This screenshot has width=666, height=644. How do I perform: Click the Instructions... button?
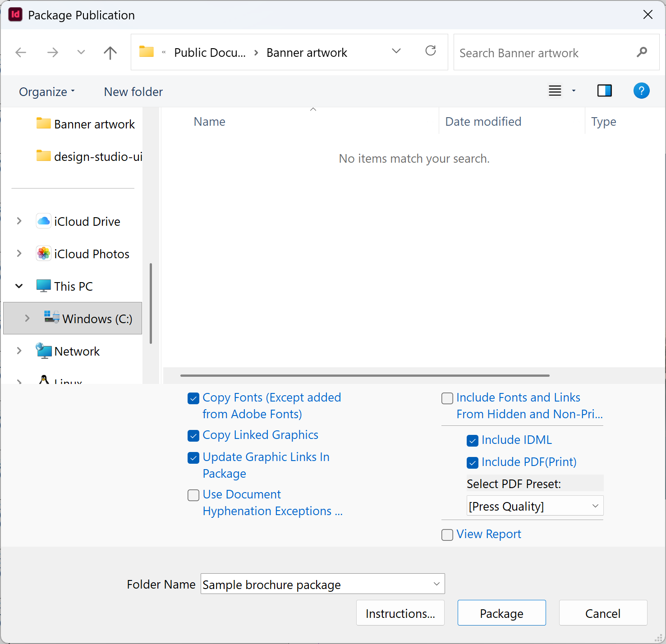pyautogui.click(x=400, y=613)
